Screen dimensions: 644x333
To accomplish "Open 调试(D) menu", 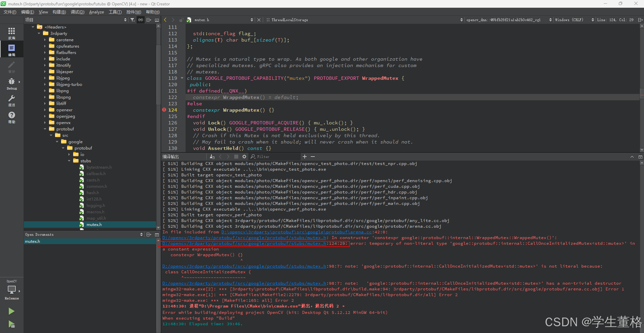I will click(78, 12).
